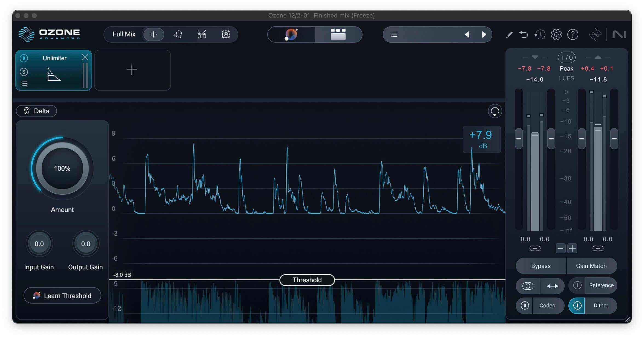Viewport: 644px width, 338px height.
Task: Select the drums focus icon
Action: tap(202, 34)
